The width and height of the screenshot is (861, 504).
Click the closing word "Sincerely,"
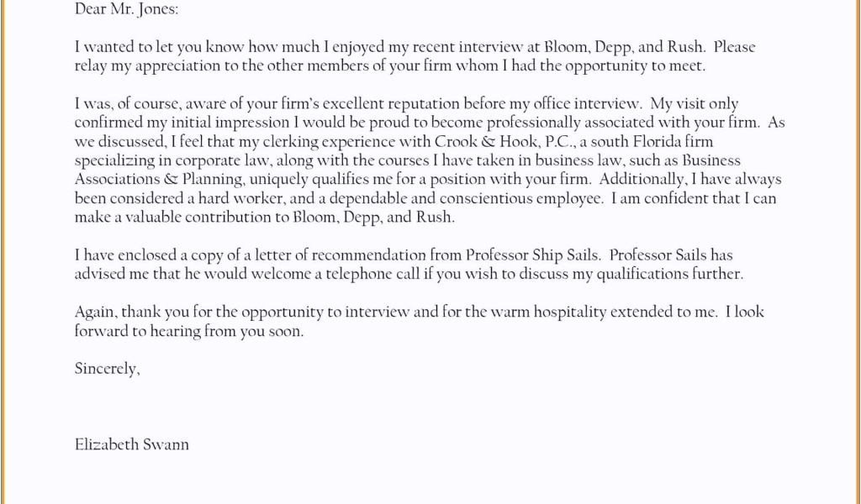tap(108, 369)
